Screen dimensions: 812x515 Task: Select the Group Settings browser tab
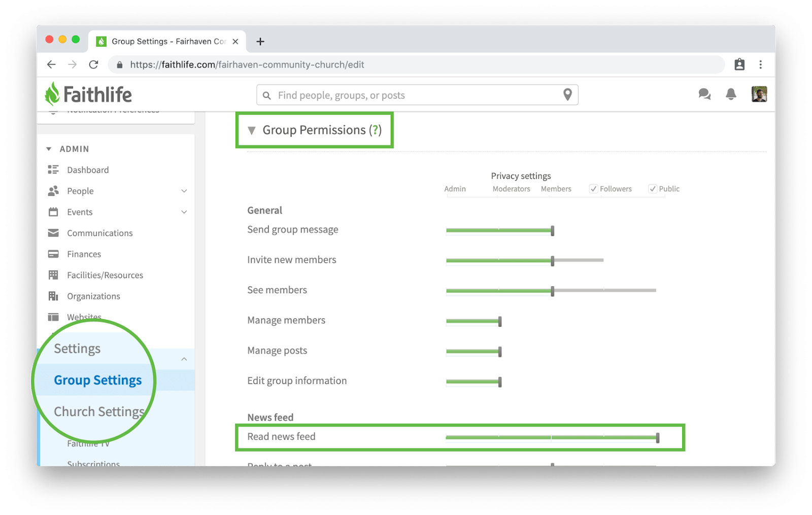point(168,41)
